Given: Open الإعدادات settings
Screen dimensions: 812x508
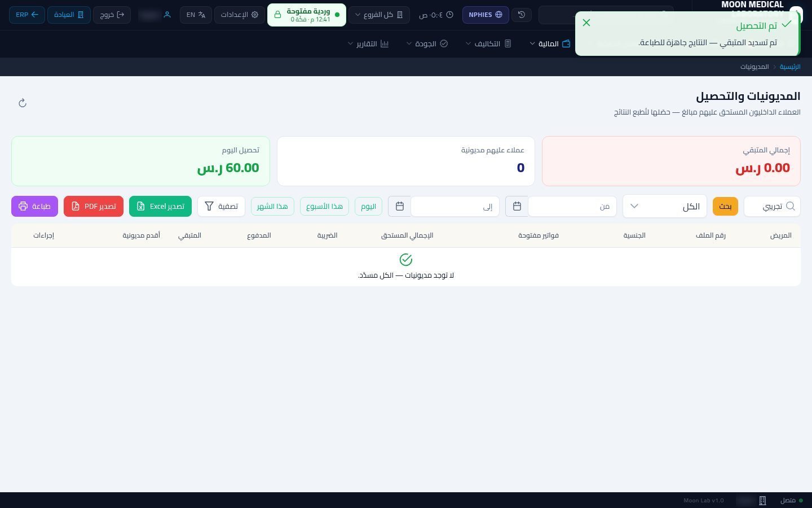Looking at the screenshot, I should coord(240,15).
